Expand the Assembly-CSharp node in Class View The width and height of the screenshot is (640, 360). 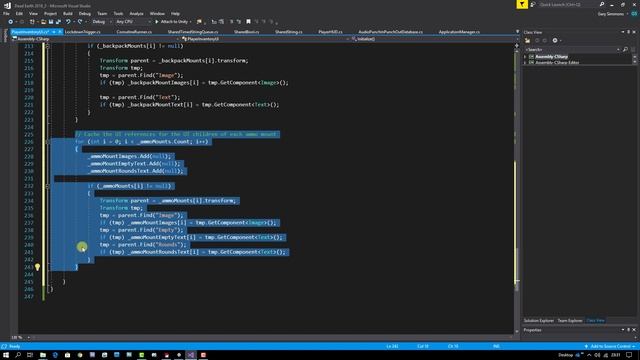(525, 57)
